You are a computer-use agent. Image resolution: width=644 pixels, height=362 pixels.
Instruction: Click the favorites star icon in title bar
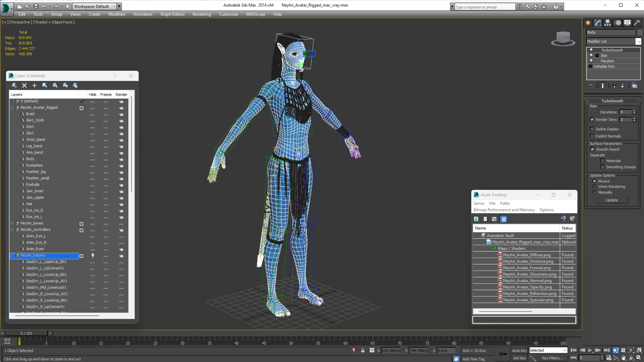[544, 7]
